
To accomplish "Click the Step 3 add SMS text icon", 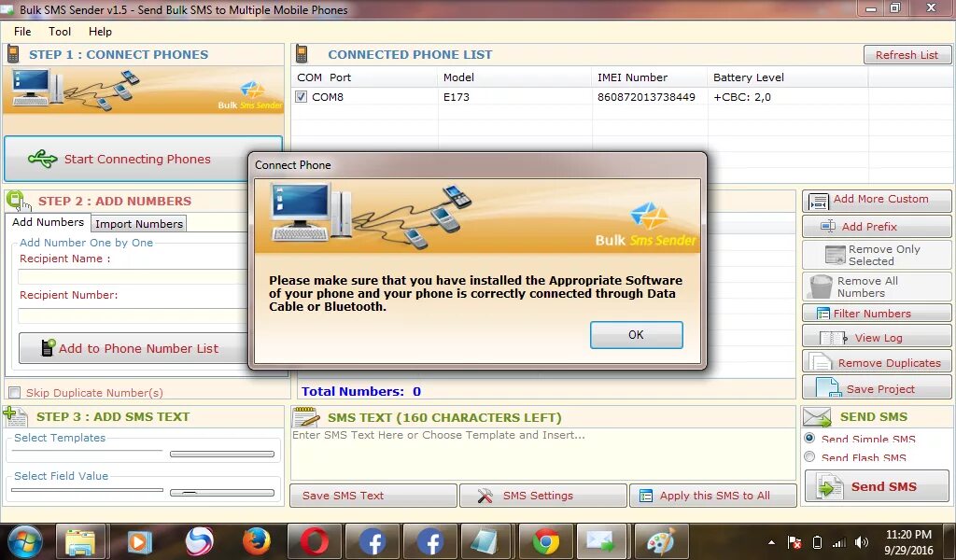I will (x=15, y=416).
